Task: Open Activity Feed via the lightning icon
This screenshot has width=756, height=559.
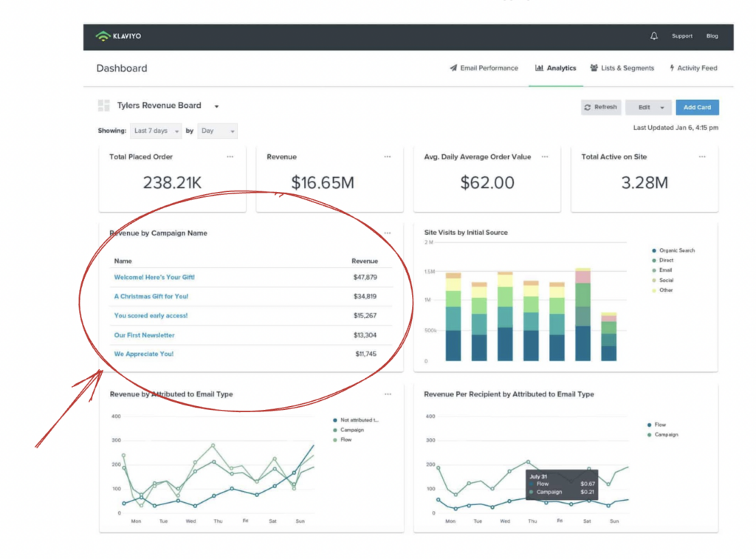Action: [x=673, y=67]
